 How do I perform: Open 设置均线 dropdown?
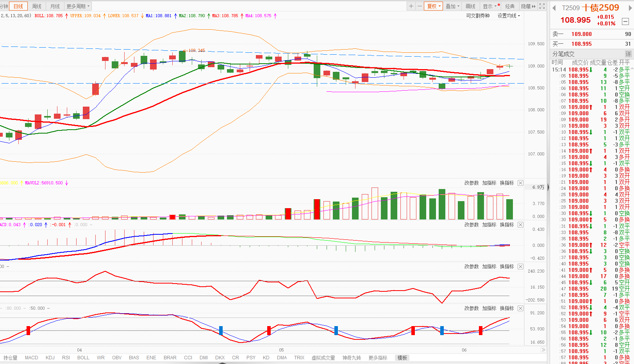(509, 16)
